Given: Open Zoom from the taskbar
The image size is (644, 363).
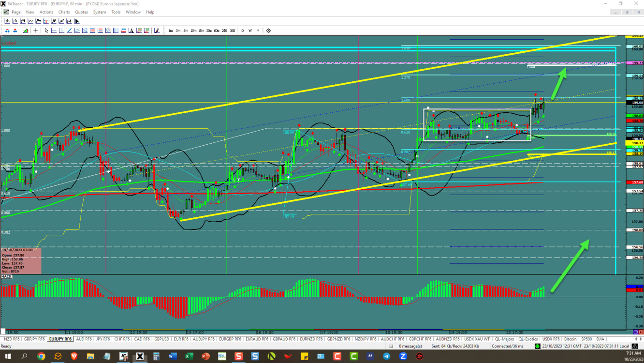Looking at the screenshot, I should point(403,356).
